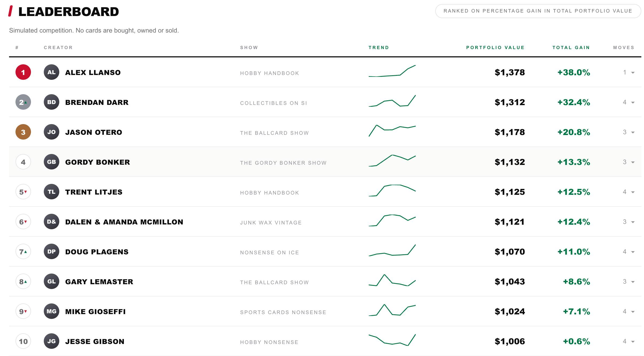Click the red rank 1 badge

pyautogui.click(x=23, y=72)
